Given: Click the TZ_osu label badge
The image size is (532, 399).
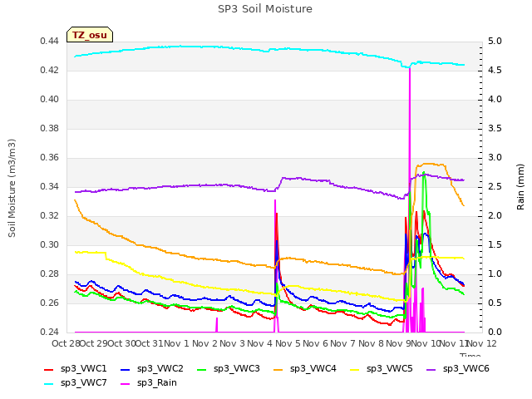Looking at the screenshot, I should 90,35.
